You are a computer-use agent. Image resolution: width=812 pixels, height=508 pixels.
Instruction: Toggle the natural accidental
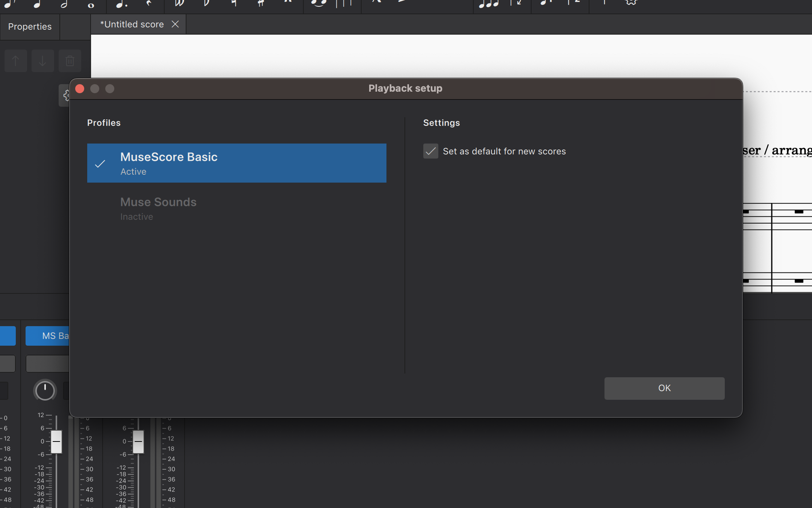[x=234, y=3]
